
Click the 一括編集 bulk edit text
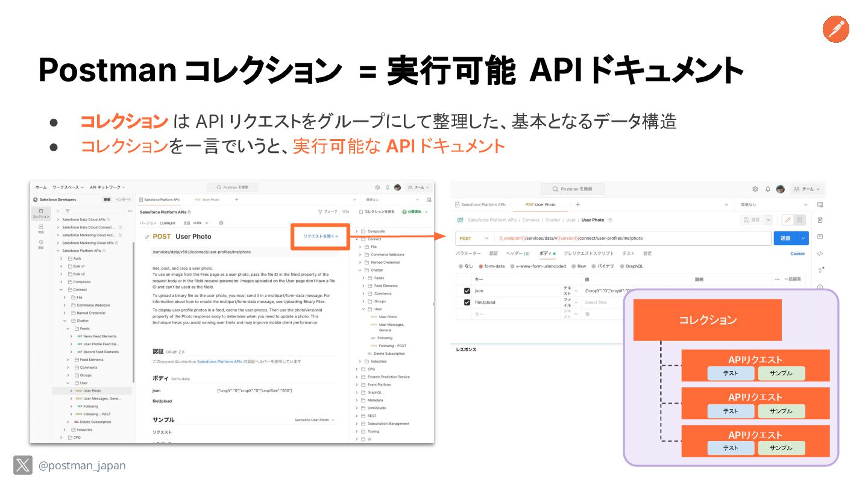coord(794,279)
